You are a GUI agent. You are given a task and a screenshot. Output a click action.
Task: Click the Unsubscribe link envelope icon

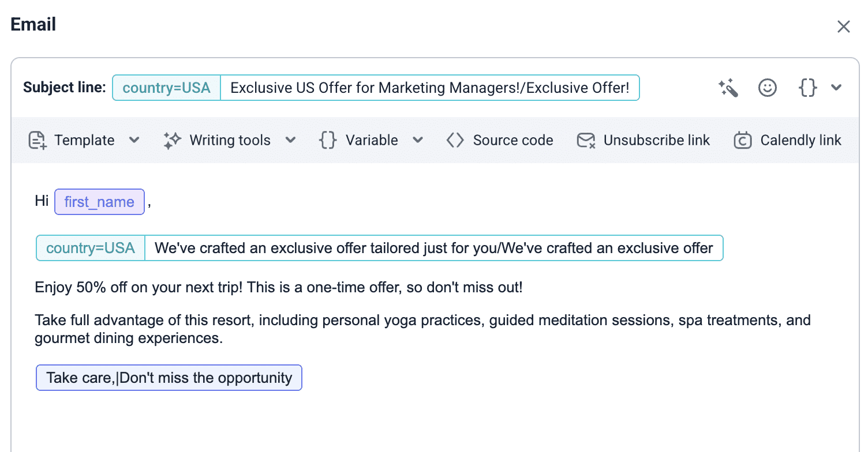586,141
